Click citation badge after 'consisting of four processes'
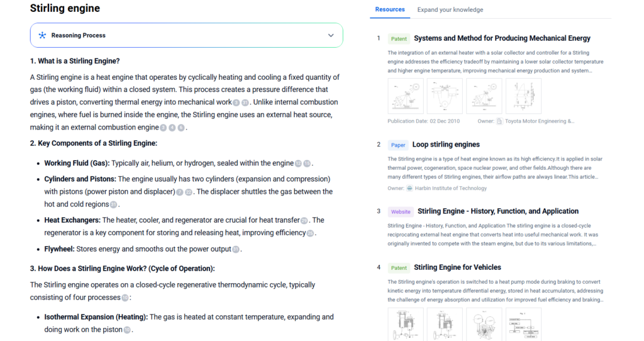644x341 pixels. pyautogui.click(x=125, y=298)
